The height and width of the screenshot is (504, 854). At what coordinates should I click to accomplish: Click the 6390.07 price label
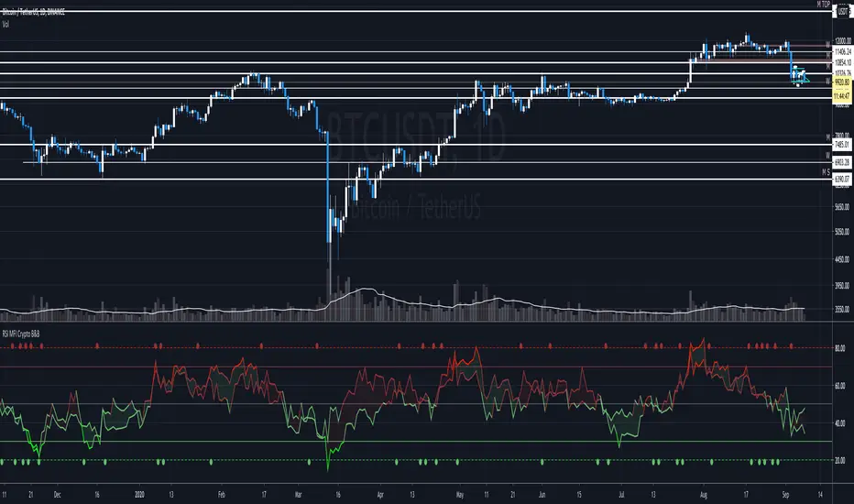point(843,179)
